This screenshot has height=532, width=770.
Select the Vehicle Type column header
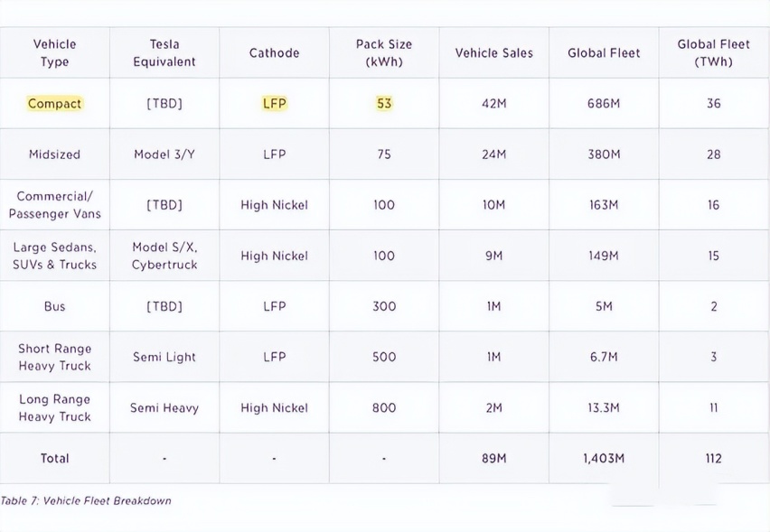pyautogui.click(x=54, y=53)
